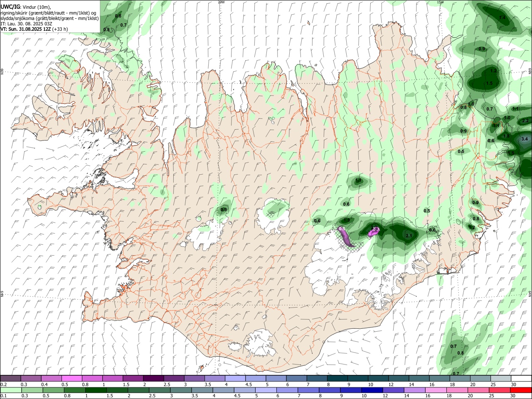This screenshot has height=399, width=532.
Task: Click the 'IT: Lau. 30. 08. 2025 03Z' line
Action: tap(26, 24)
